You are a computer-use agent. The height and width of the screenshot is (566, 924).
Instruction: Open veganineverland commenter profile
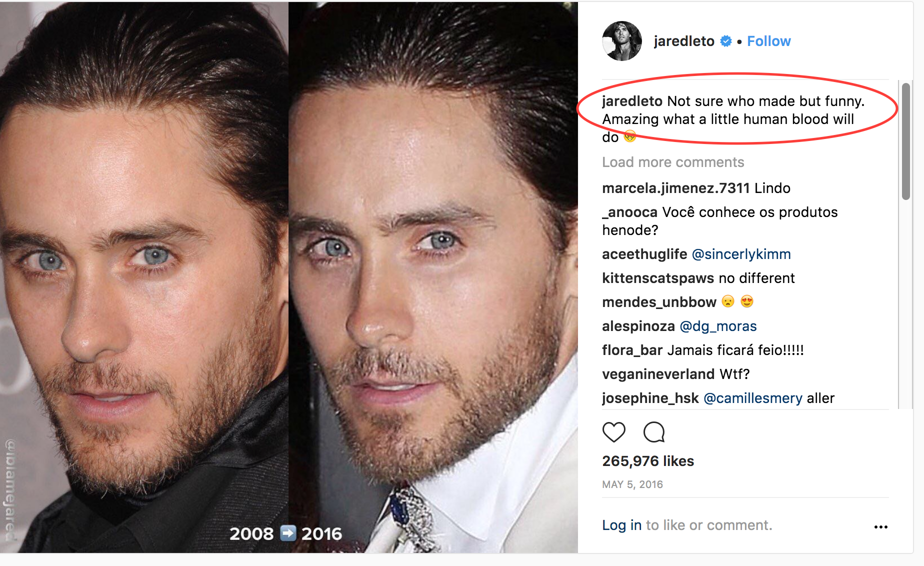pos(658,374)
